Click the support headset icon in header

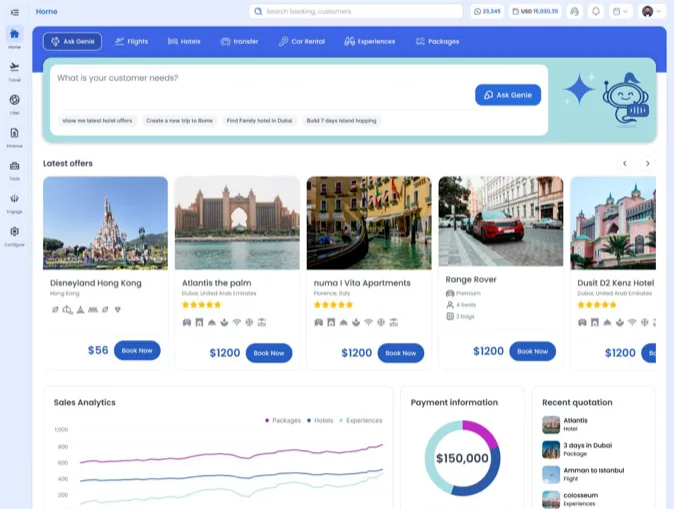point(574,12)
